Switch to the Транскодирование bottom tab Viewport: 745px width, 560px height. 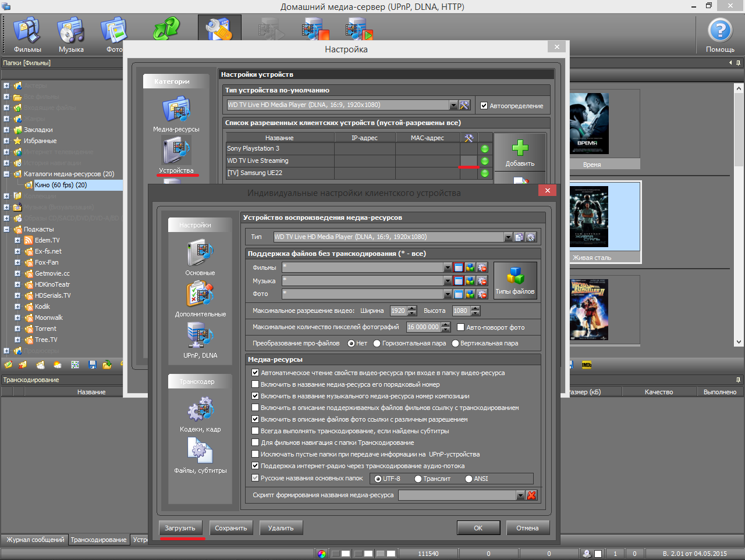pos(98,540)
